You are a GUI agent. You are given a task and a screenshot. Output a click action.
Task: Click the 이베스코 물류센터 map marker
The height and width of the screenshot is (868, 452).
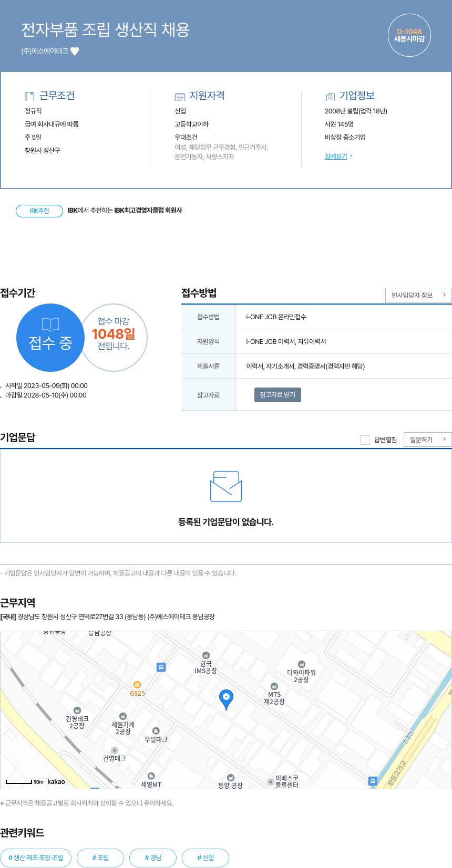point(271,781)
